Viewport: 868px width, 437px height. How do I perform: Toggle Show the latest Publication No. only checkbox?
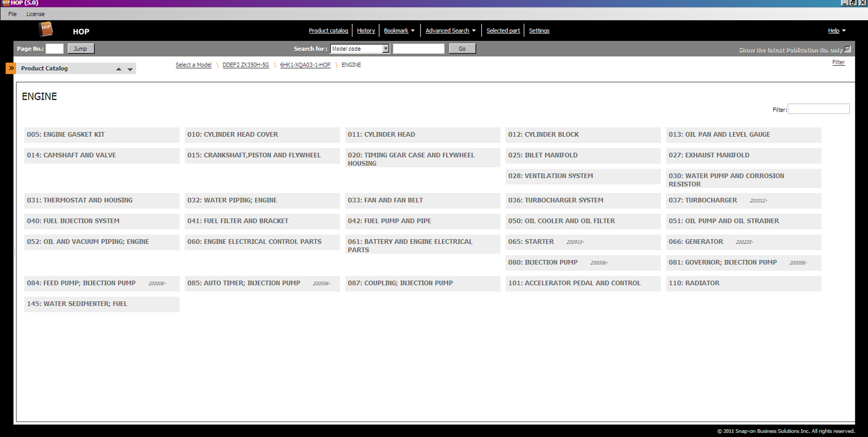tap(848, 49)
